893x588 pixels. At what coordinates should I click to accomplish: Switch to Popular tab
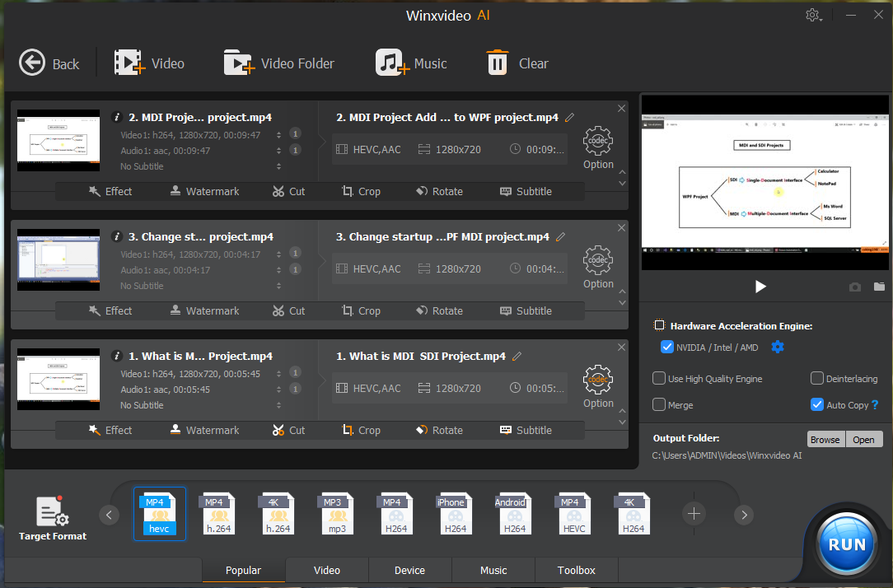243,570
